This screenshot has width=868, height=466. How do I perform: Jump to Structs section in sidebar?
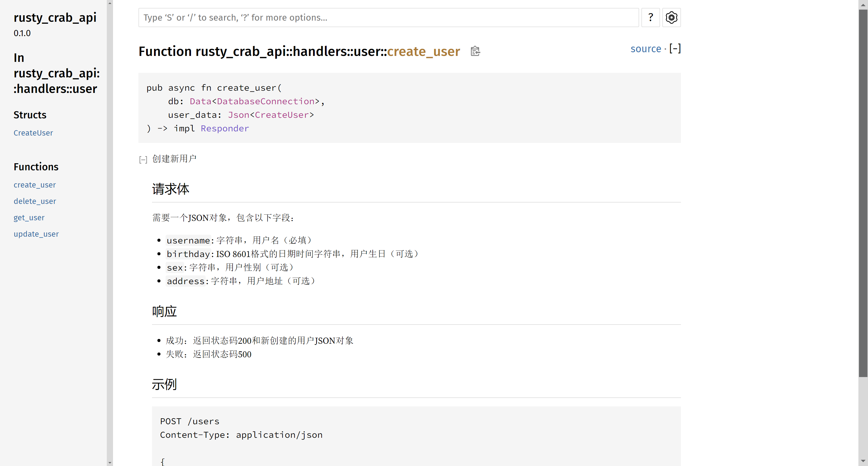pos(30,115)
